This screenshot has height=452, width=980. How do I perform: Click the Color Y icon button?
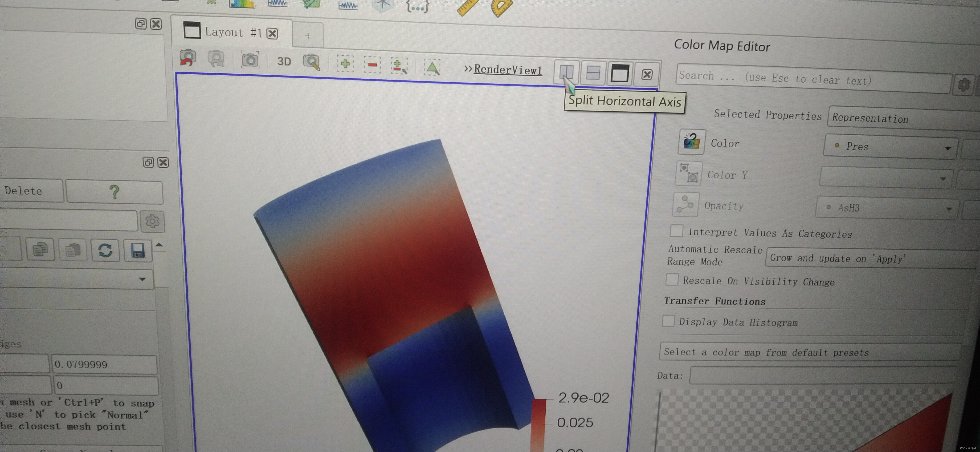point(688,173)
